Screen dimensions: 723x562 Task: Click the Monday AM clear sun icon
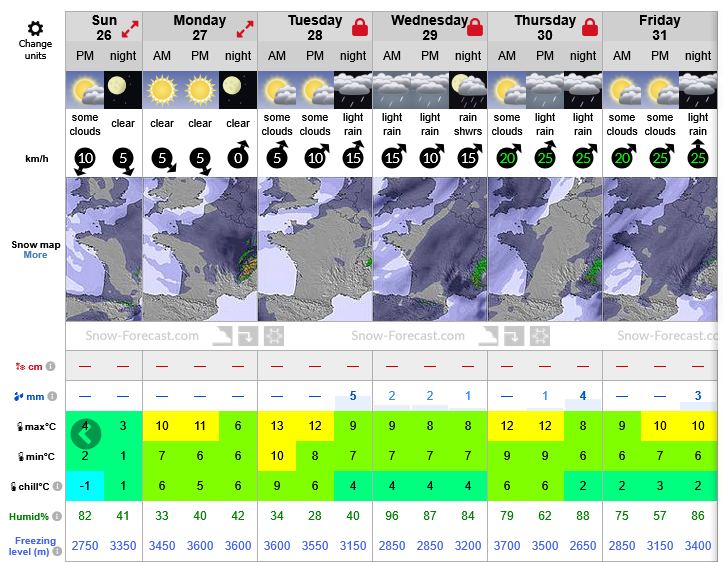pos(162,90)
